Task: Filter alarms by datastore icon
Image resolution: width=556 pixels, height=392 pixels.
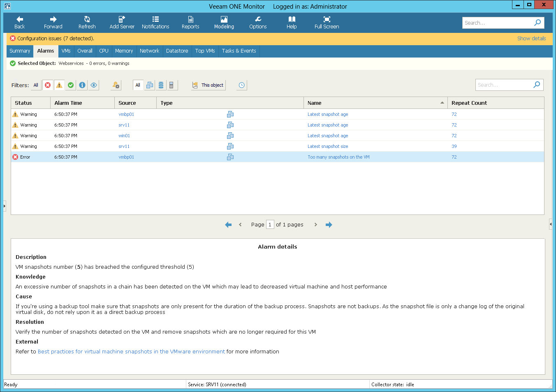Action: point(161,85)
